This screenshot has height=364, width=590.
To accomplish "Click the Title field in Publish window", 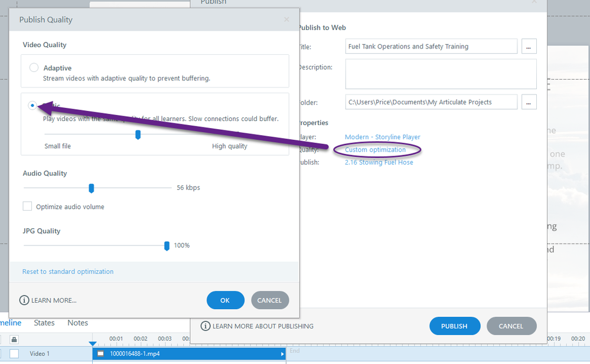I will [x=431, y=46].
